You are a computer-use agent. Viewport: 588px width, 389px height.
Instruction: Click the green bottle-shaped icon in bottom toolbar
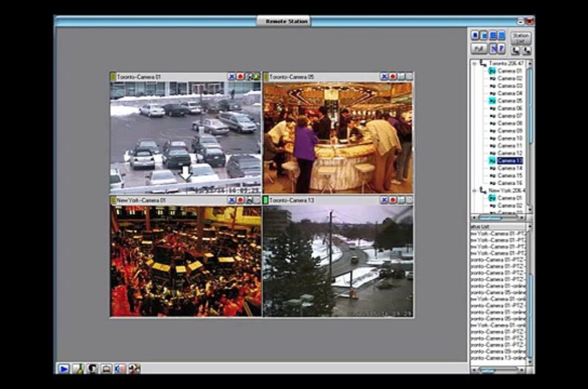click(x=78, y=369)
